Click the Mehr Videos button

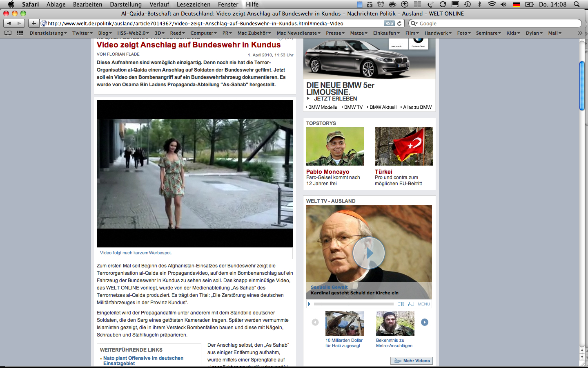(412, 361)
